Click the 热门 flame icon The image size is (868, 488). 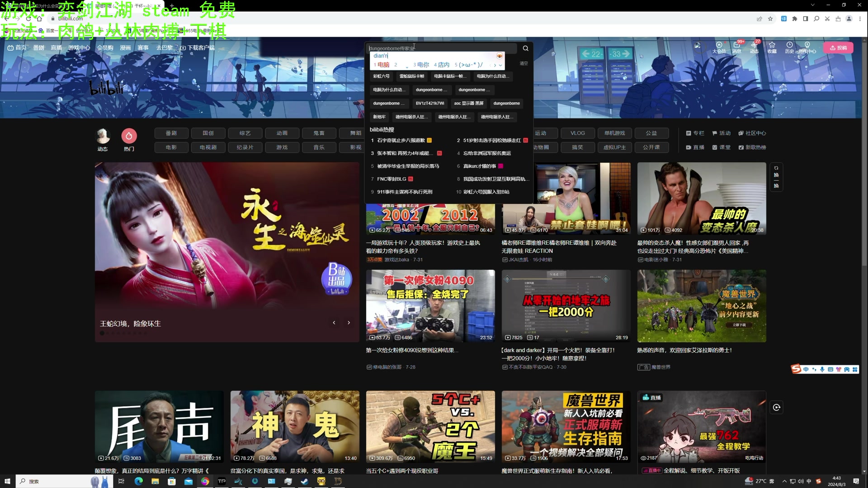[129, 136]
